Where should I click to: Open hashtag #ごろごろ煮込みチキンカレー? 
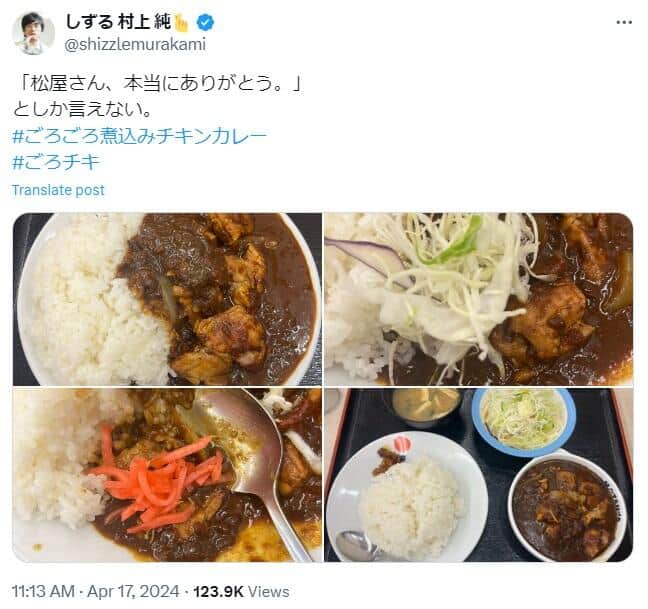140,136
